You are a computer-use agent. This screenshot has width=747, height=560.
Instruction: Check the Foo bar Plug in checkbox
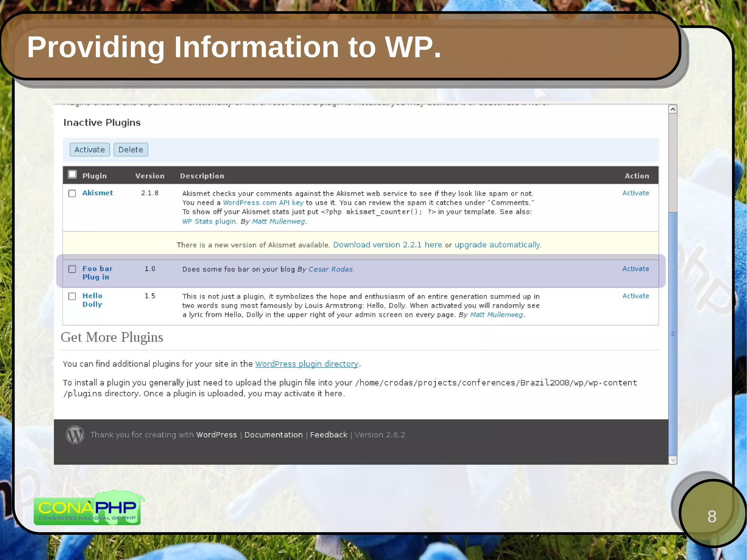tap(72, 269)
